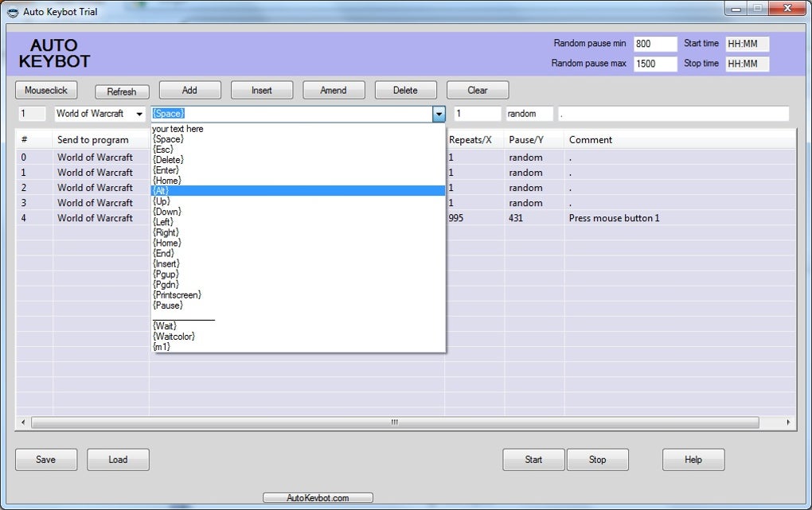Click the Mouseclick button
The width and height of the screenshot is (812, 510).
(x=46, y=90)
